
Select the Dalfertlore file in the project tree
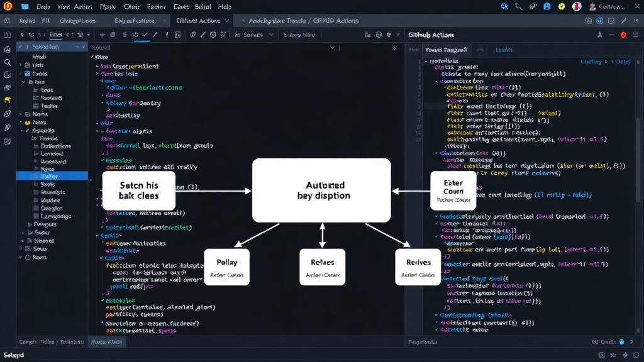point(56,146)
